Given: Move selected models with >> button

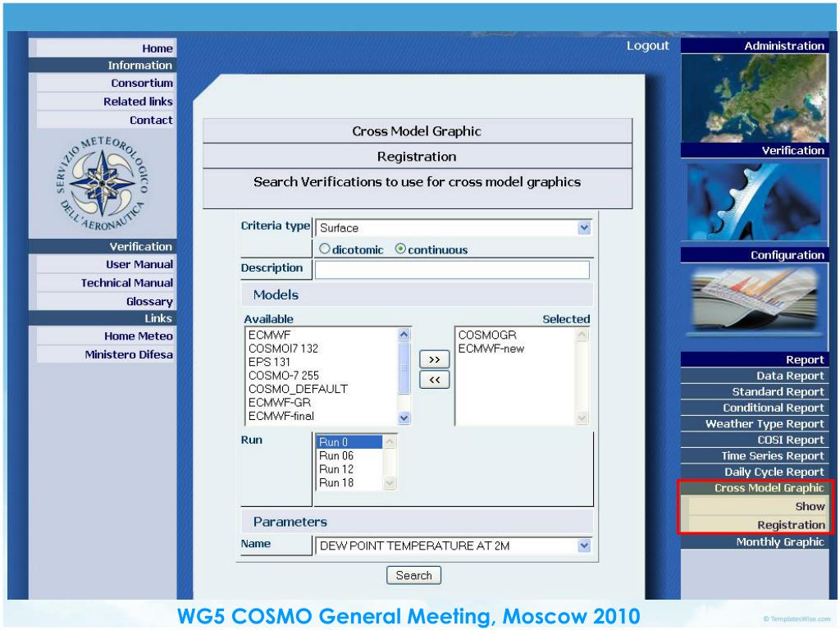Looking at the screenshot, I should [x=435, y=359].
